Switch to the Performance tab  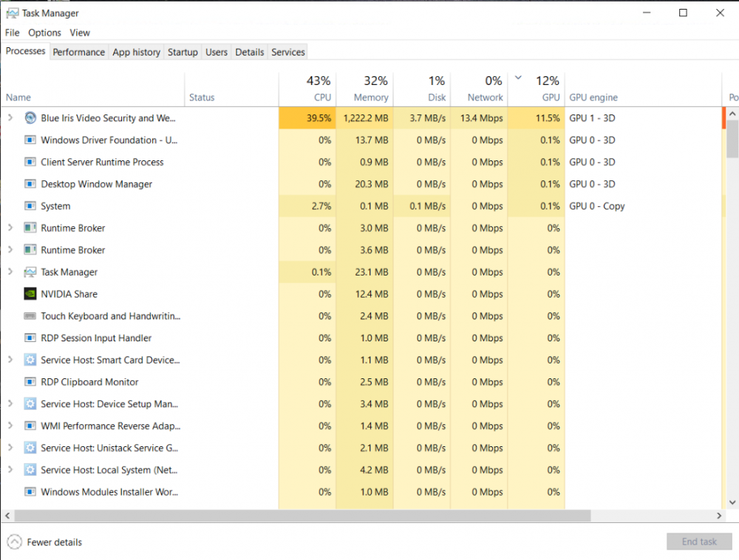tap(79, 52)
